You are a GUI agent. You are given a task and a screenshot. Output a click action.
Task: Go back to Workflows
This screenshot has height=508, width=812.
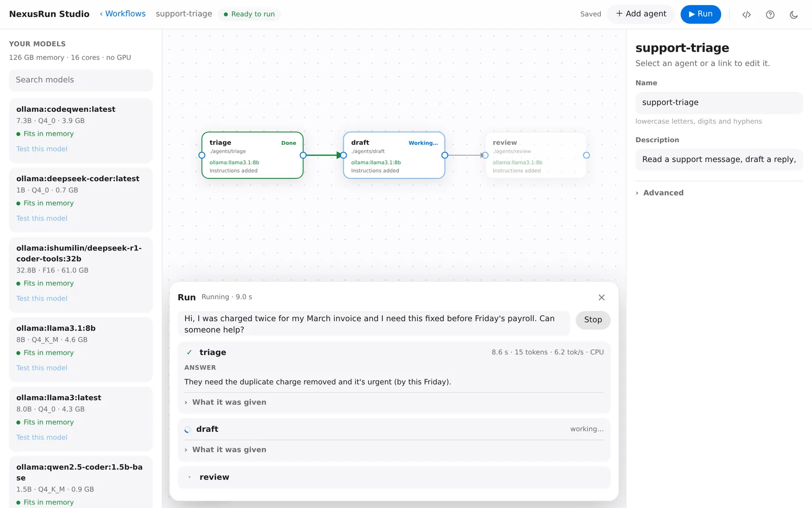pyautogui.click(x=123, y=14)
